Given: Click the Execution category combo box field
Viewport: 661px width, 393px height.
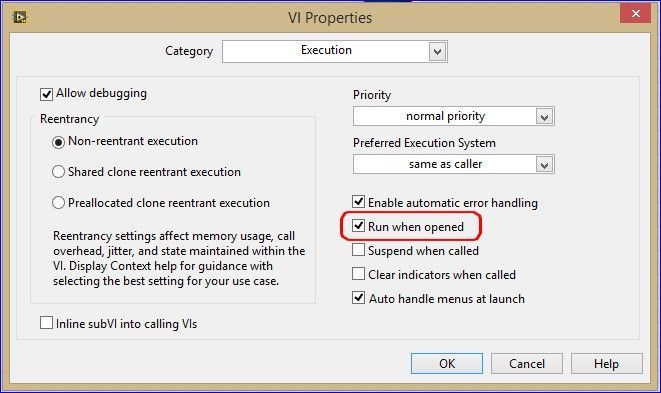Looking at the screenshot, I should [335, 51].
